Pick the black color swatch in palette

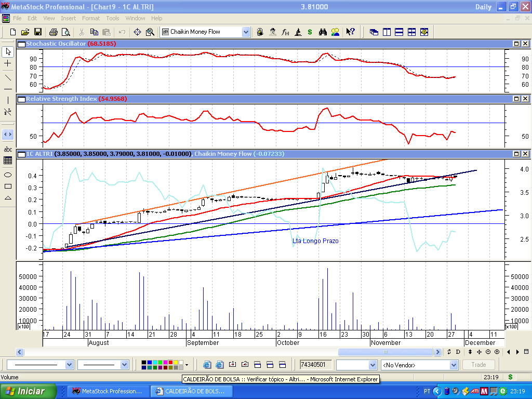[x=144, y=362]
